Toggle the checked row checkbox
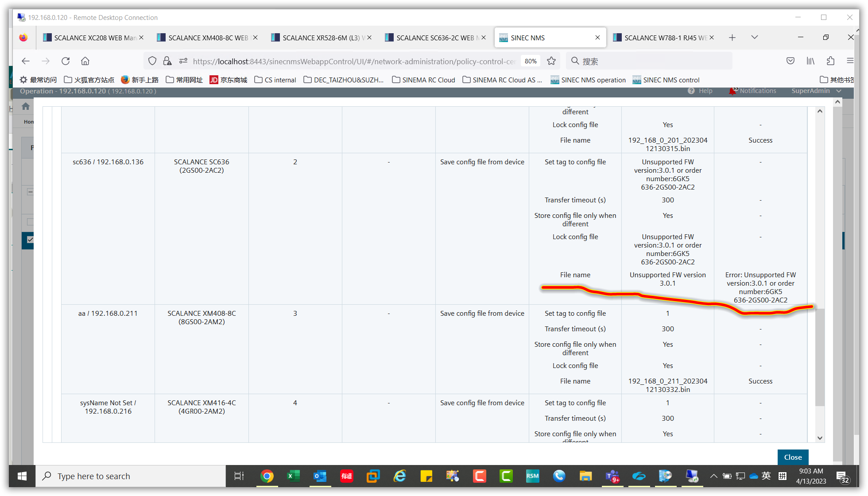The image size is (868, 496). (x=30, y=240)
